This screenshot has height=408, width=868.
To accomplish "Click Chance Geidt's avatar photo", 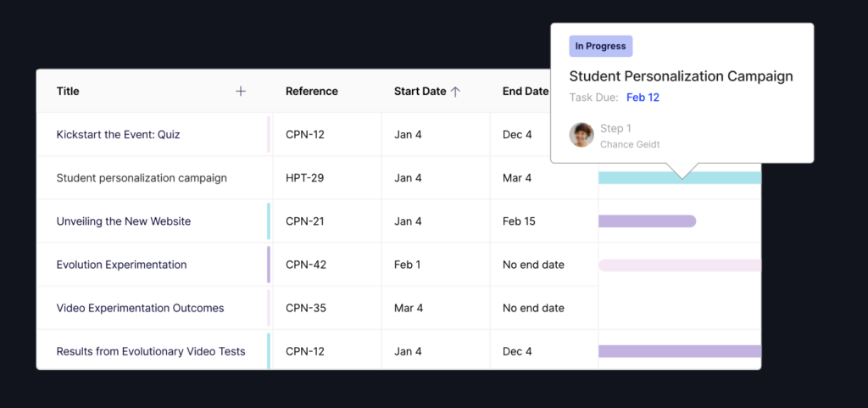I will pyautogui.click(x=581, y=135).
